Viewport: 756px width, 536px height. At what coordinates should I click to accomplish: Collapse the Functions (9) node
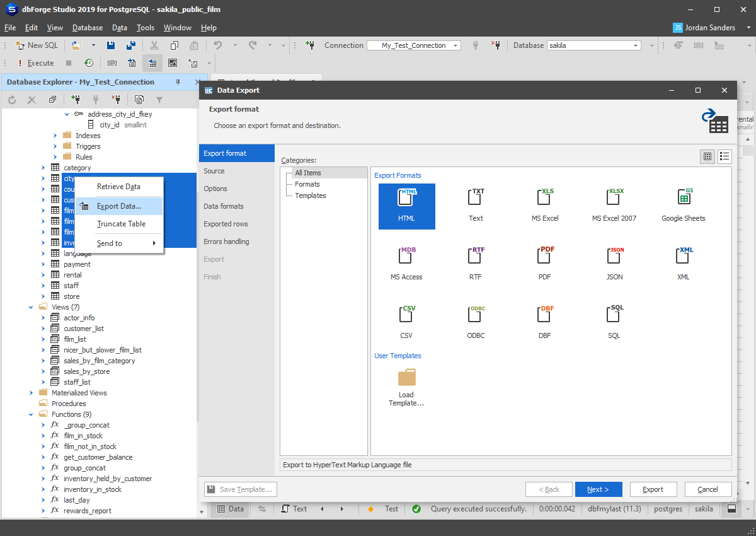[x=31, y=414]
